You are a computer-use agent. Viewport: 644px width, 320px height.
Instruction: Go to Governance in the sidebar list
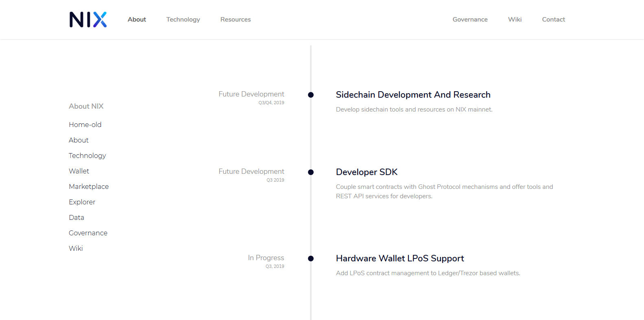(88, 233)
